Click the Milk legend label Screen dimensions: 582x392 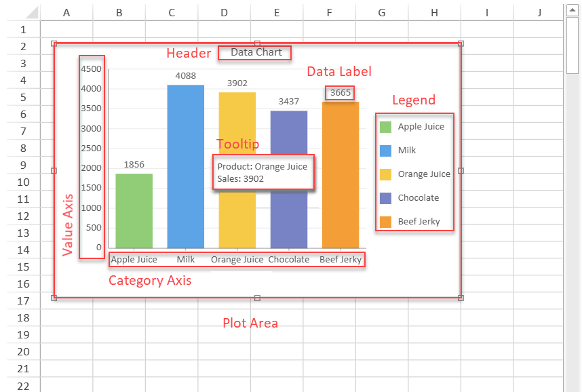click(x=407, y=151)
